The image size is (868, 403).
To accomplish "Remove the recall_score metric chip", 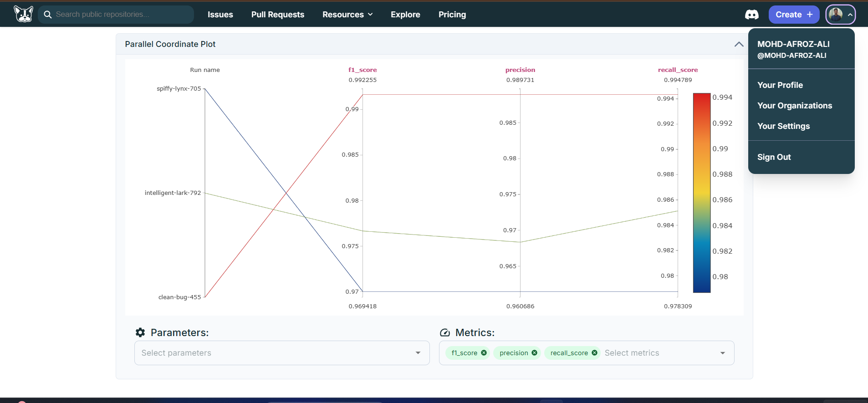I will coord(594,353).
